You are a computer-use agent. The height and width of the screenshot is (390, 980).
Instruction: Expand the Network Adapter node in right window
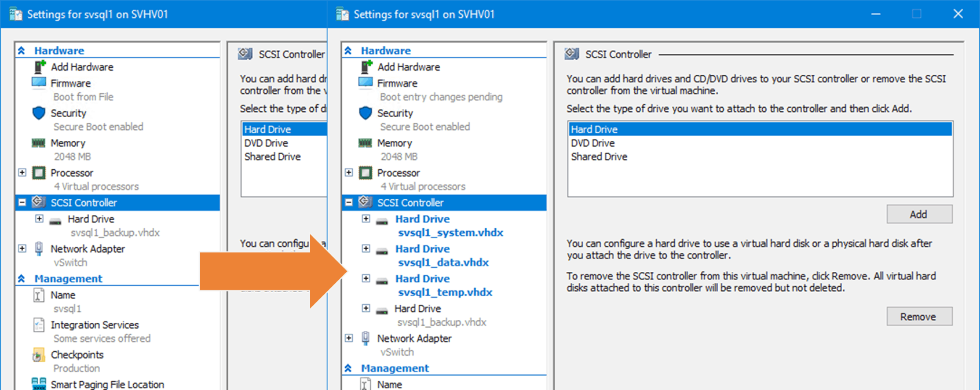click(349, 338)
